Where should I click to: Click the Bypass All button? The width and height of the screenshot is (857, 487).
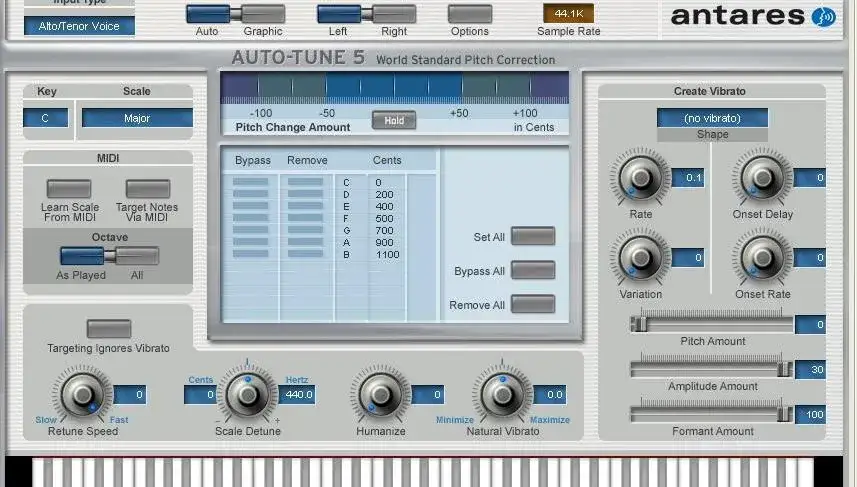click(x=533, y=270)
